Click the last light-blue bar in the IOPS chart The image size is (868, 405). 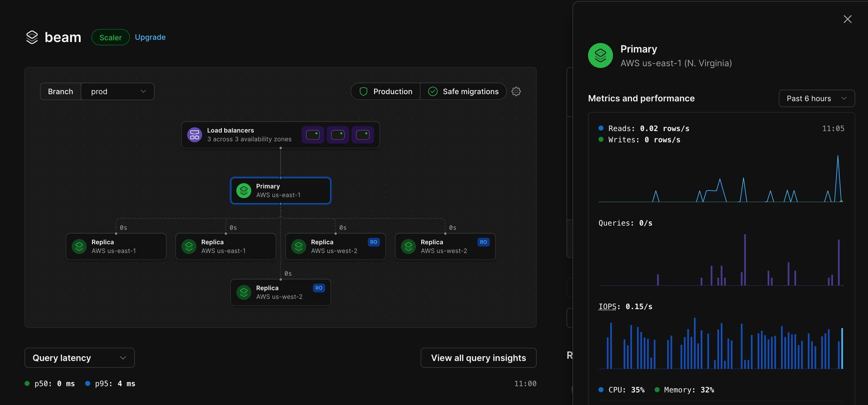(842, 349)
